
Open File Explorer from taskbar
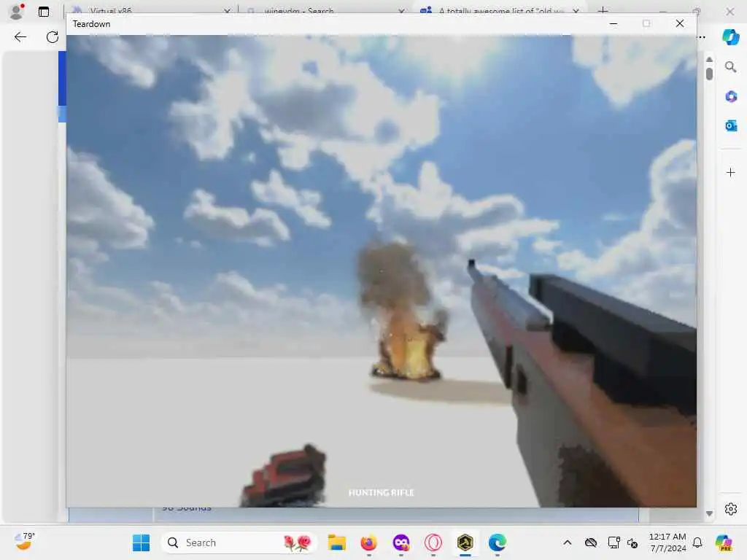click(337, 542)
